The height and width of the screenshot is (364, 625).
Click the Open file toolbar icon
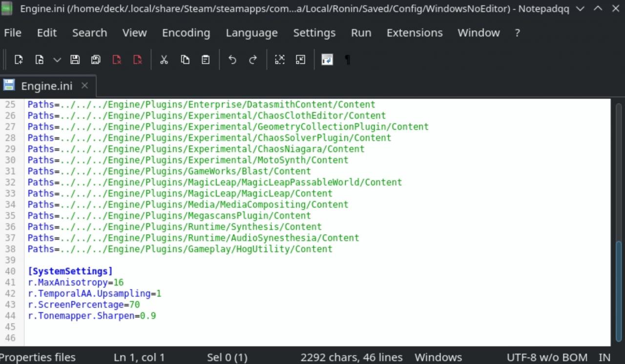coord(40,60)
